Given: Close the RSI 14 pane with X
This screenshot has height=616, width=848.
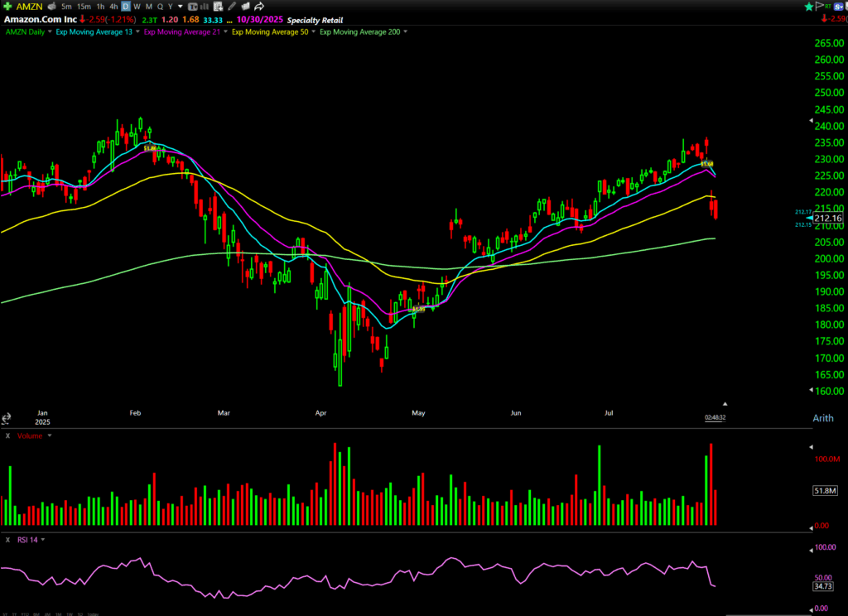Looking at the screenshot, I should (7, 540).
